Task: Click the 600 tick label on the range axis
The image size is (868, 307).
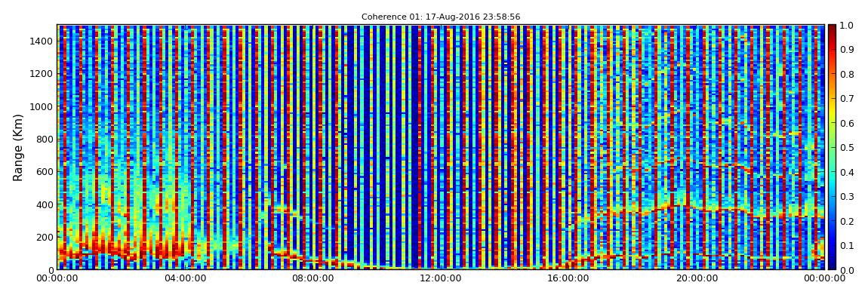Action: tap(45, 171)
